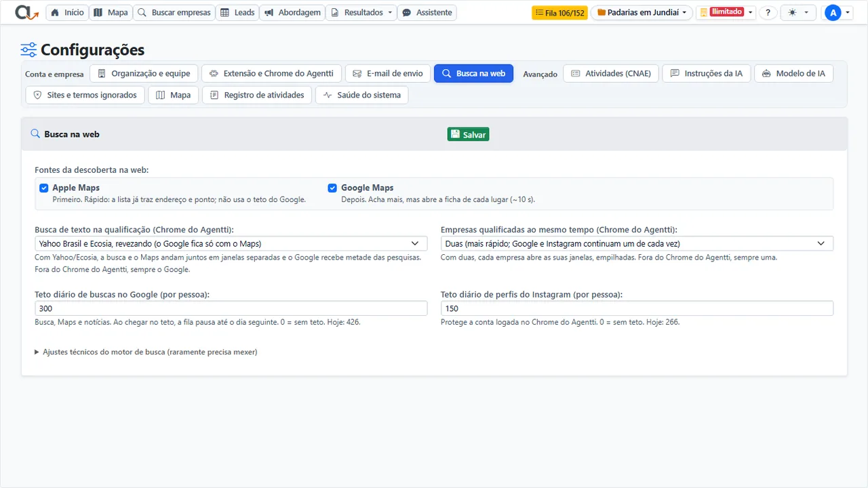Go to Início via the house icon
Screen dimensions: 868x488
[67, 12]
